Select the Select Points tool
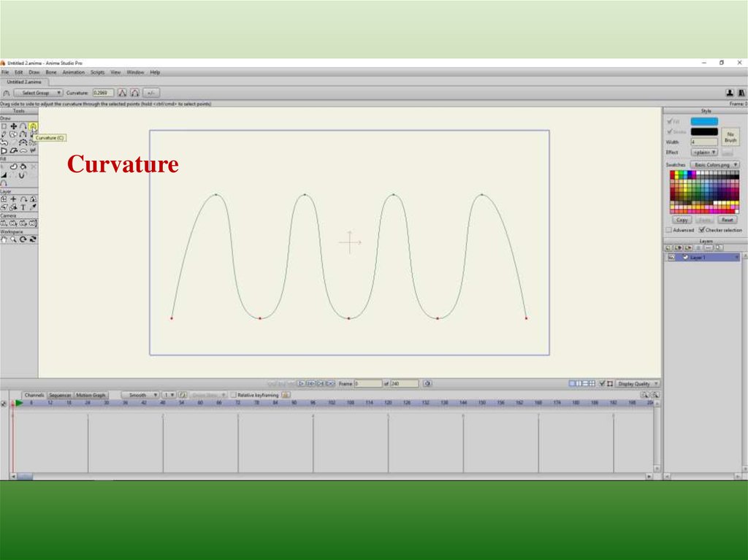Viewport: 748px width, 560px height. coord(4,126)
